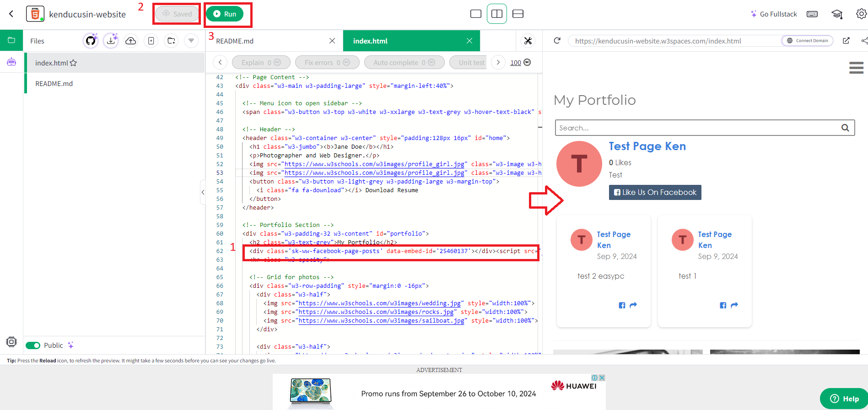Star the index.html file as favorite
The width and height of the screenshot is (868, 410).
(x=73, y=63)
